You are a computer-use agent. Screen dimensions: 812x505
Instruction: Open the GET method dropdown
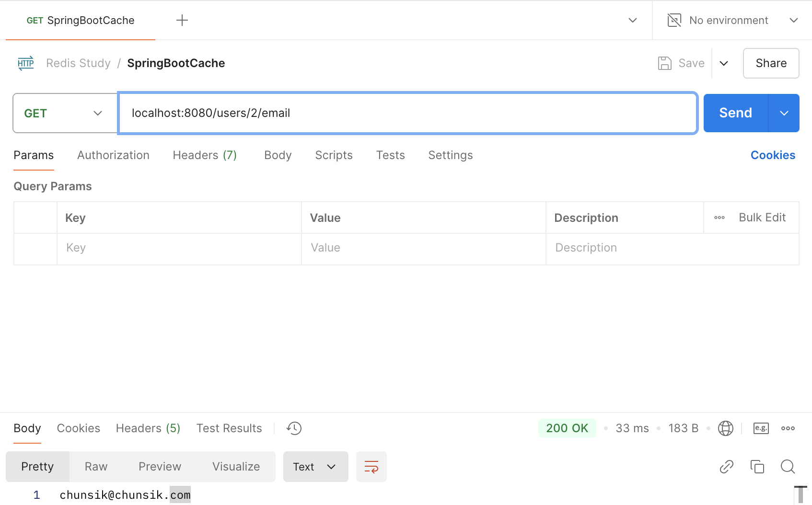tap(65, 113)
